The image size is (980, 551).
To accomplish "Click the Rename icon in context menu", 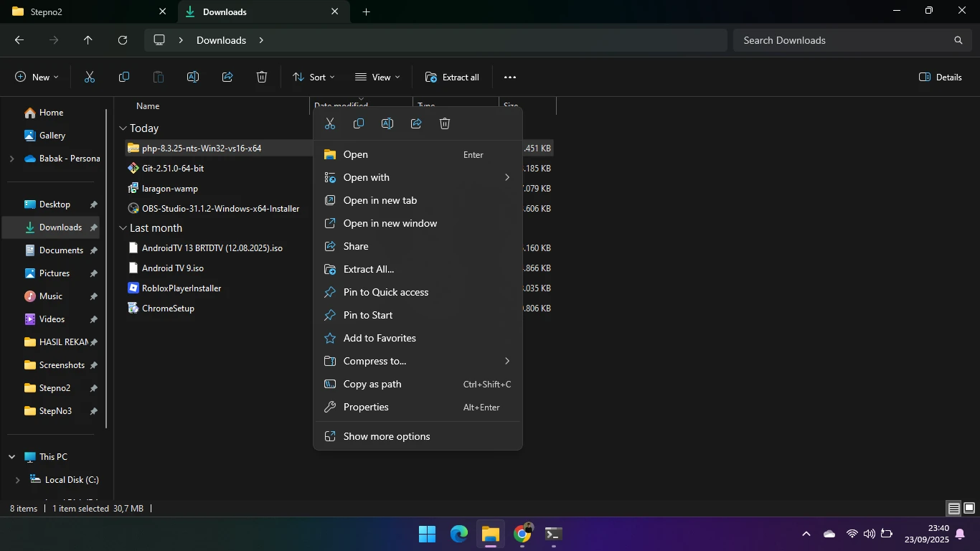I will pyautogui.click(x=387, y=123).
